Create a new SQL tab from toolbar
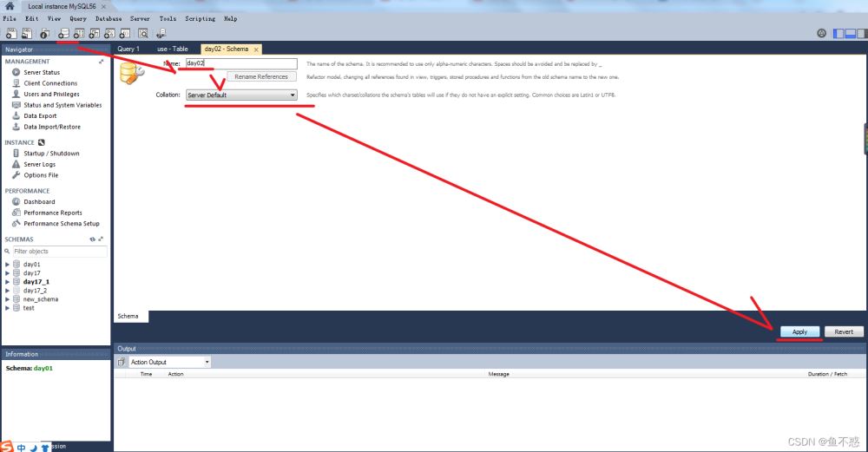The width and height of the screenshot is (868, 452). [x=11, y=34]
